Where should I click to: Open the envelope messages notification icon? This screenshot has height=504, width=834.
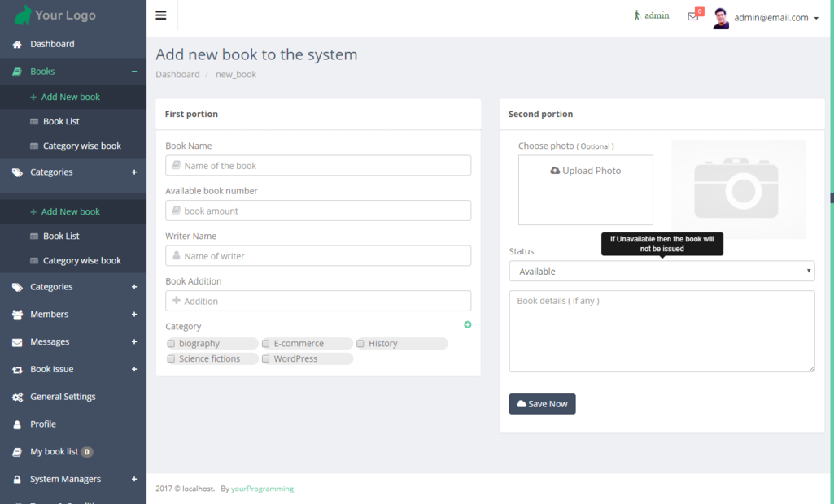click(x=692, y=16)
